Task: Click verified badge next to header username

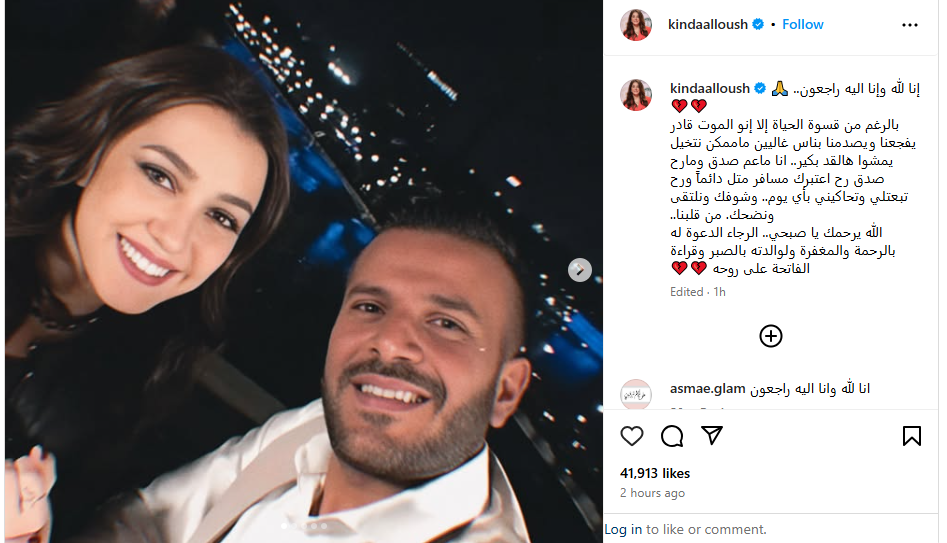Action: point(758,24)
